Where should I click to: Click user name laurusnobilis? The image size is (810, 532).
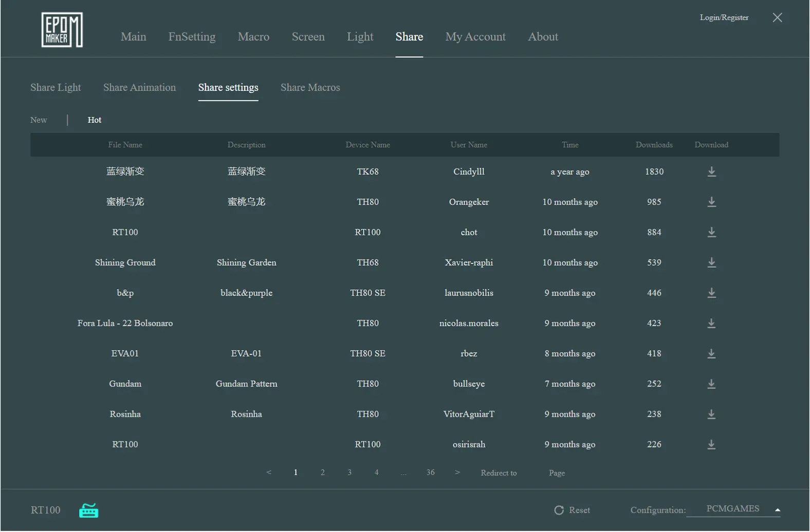point(469,293)
